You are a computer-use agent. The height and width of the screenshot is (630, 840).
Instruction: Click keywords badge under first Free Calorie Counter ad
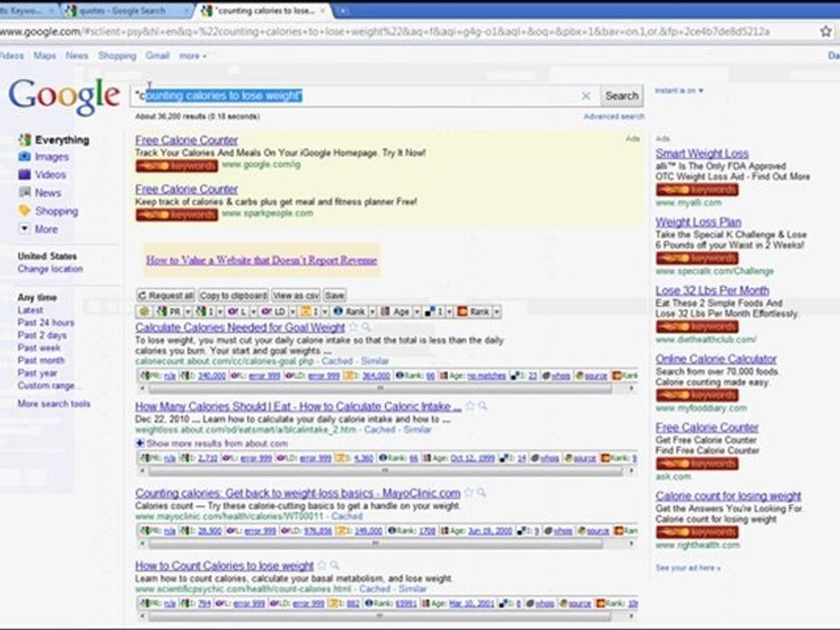pos(176,166)
